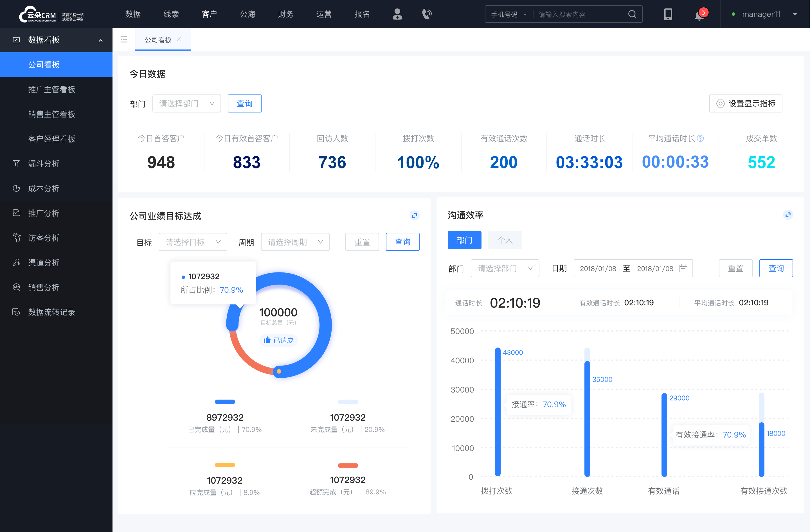The image size is (810, 532).
Task: Select 部门 department dropdown filter
Action: pos(185,103)
